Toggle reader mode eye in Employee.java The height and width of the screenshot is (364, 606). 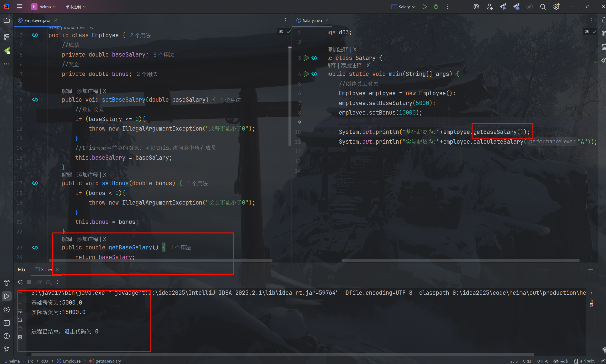click(281, 32)
